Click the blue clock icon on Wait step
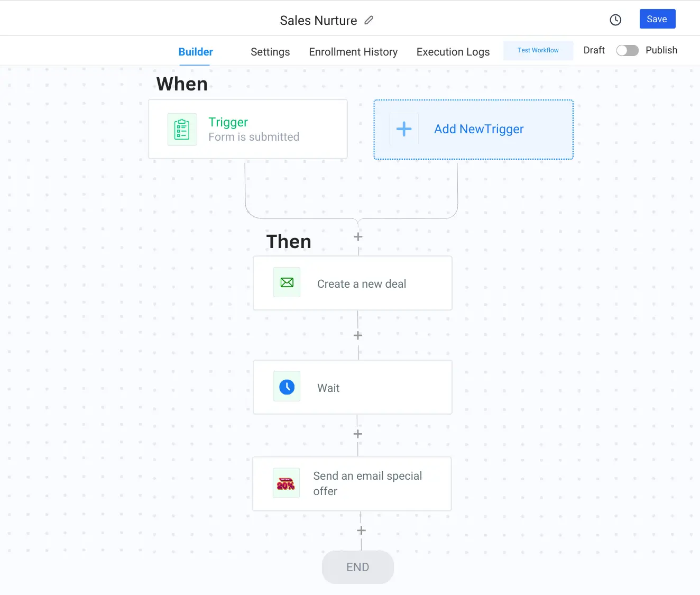The height and width of the screenshot is (595, 700). [x=287, y=387]
